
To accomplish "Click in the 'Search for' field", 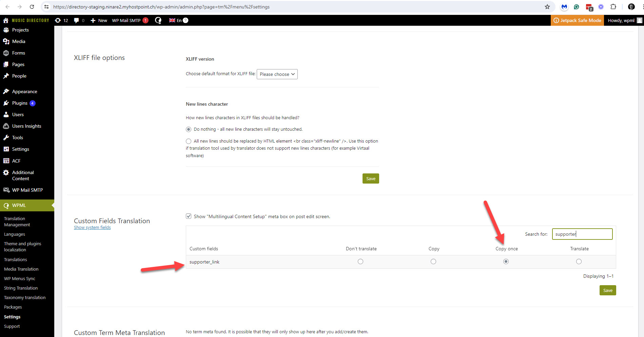I will (582, 234).
